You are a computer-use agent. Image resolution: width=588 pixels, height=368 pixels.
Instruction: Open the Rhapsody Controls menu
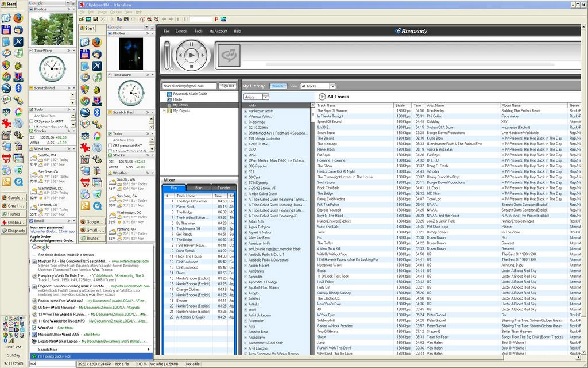tap(181, 32)
